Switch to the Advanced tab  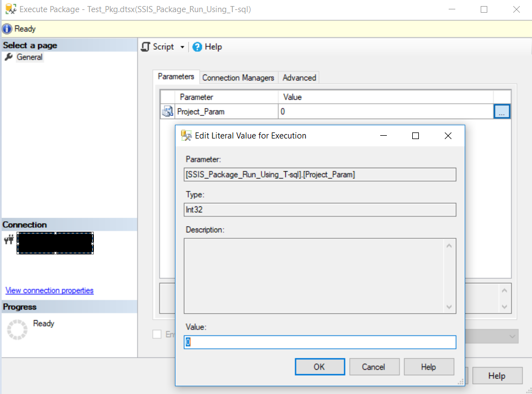[x=298, y=77]
